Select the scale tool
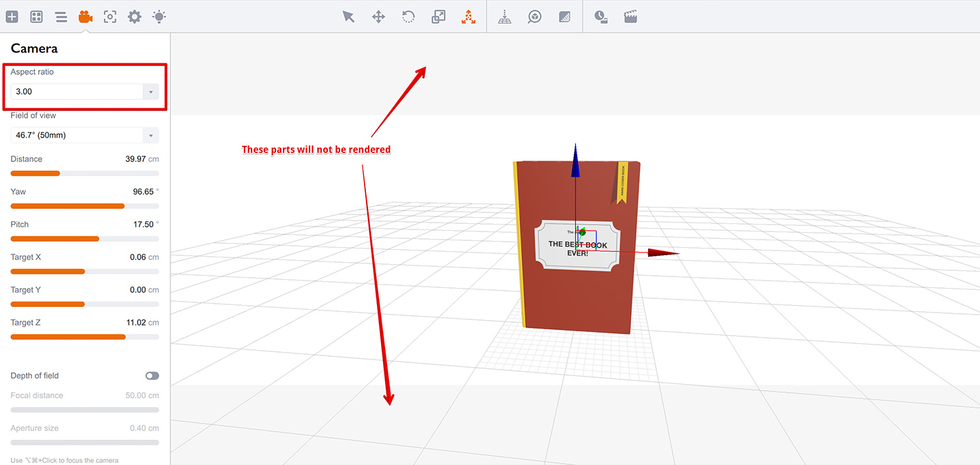The width and height of the screenshot is (980, 465). tap(438, 16)
